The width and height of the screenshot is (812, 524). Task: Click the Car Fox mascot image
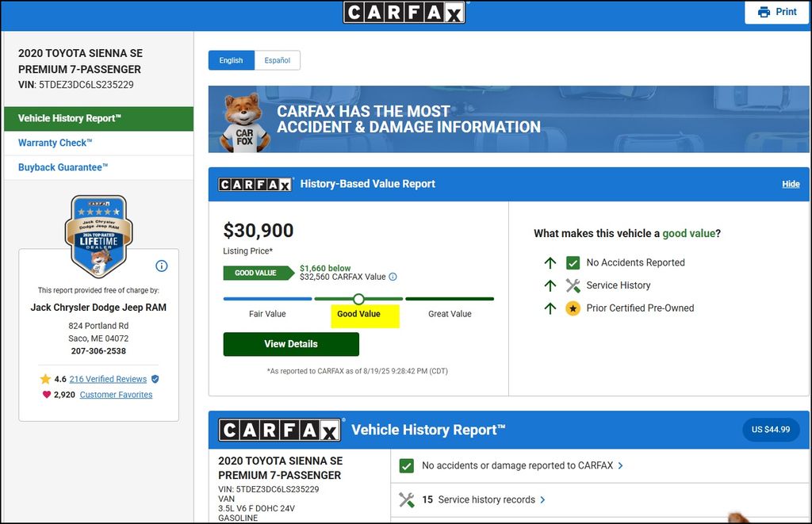pyautogui.click(x=244, y=123)
